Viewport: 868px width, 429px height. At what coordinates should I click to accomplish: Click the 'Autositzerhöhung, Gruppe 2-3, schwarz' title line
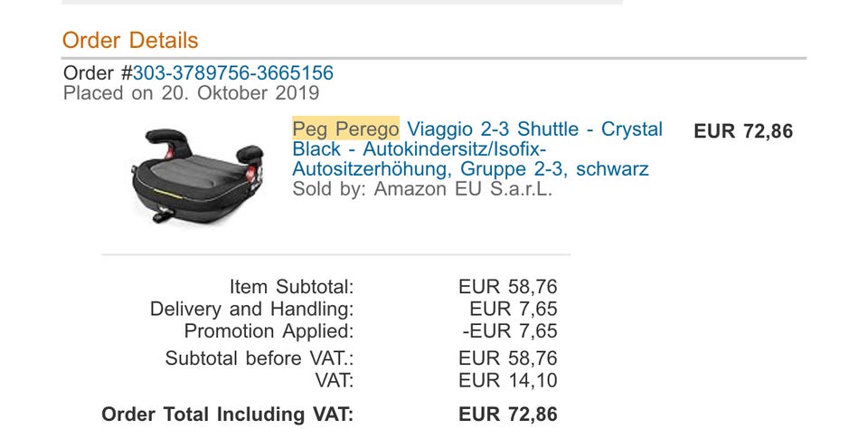[470, 169]
